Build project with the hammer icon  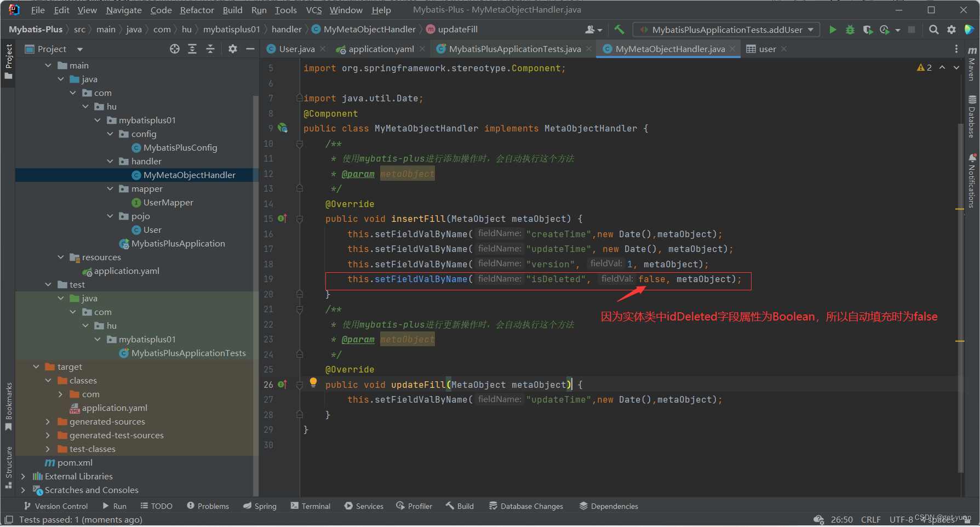pos(619,30)
